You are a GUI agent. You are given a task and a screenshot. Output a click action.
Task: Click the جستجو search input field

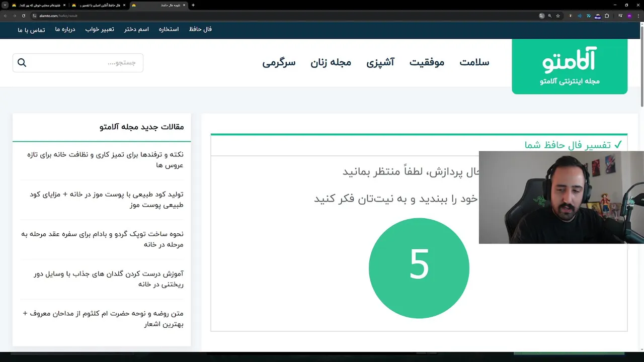78,63
